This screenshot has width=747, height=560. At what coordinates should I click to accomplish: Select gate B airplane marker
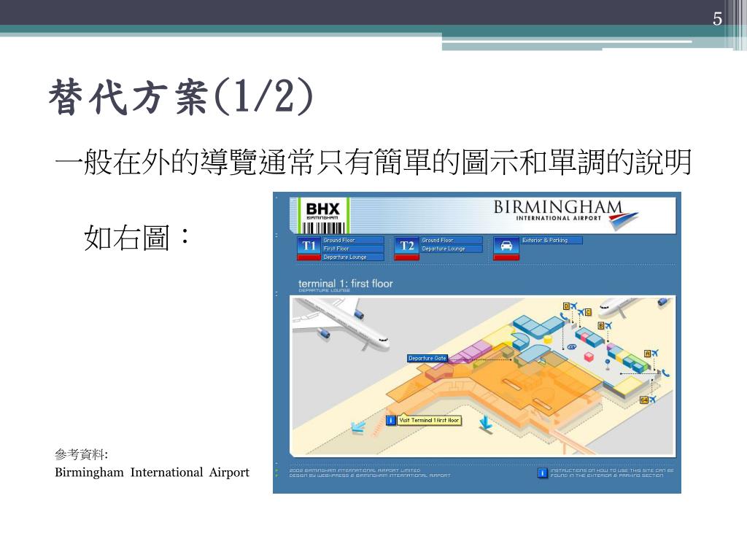[x=605, y=326]
